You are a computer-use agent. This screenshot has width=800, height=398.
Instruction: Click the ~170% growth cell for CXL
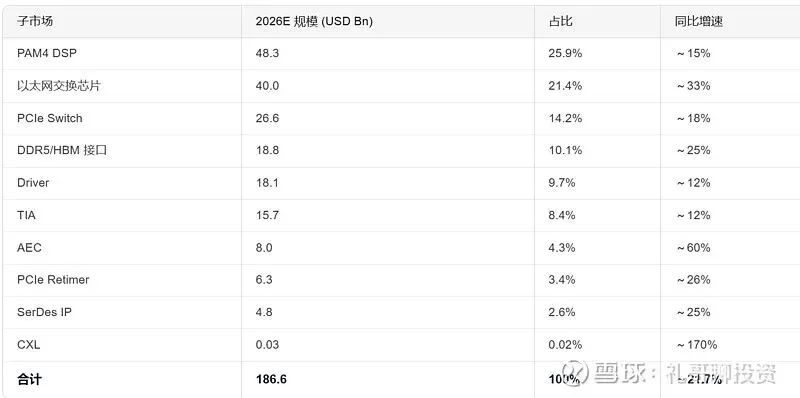697,345
